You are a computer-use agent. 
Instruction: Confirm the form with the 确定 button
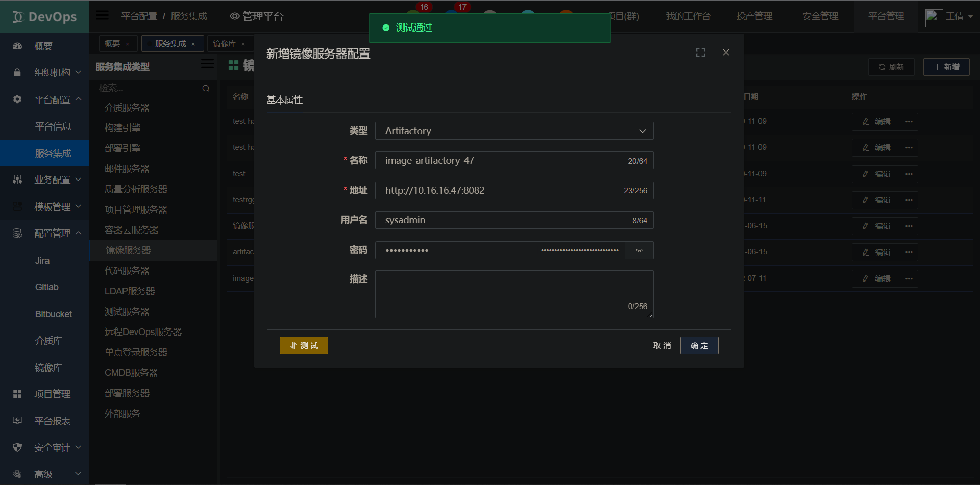coord(699,345)
